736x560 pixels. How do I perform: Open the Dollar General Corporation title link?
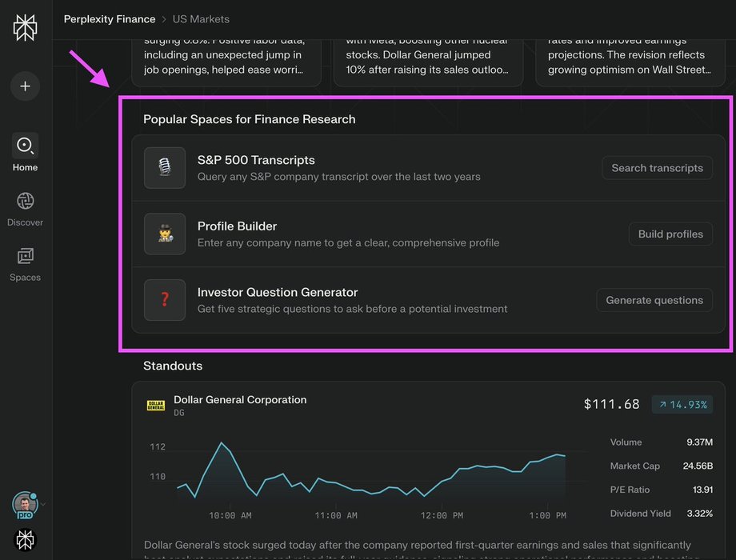pos(240,399)
